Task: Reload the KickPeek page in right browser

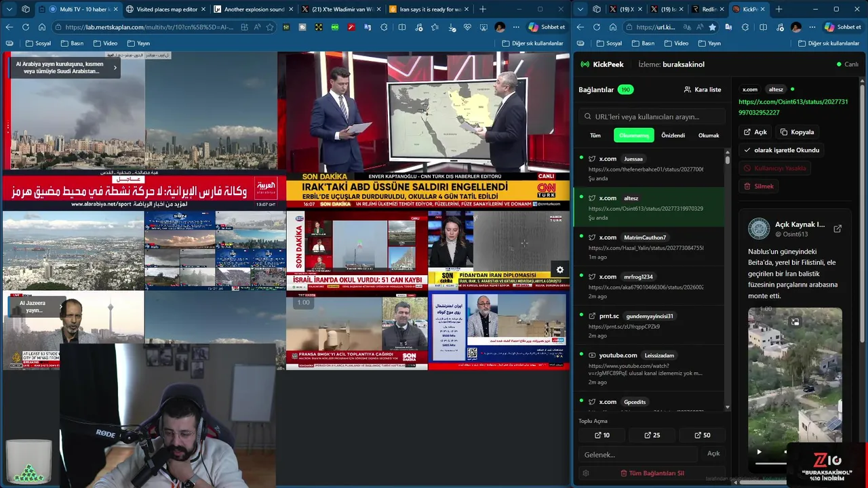Action: coord(597,27)
